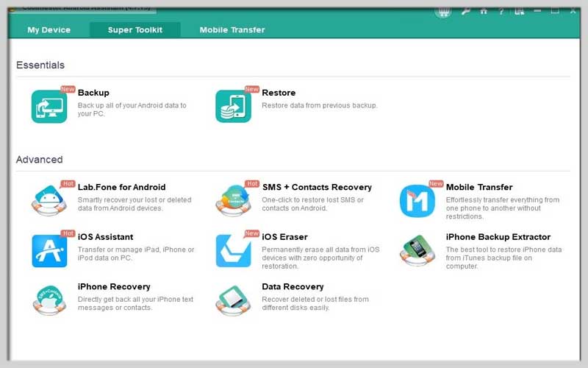
Task: Launch the iPhone Recovery icon
Action: [49, 300]
